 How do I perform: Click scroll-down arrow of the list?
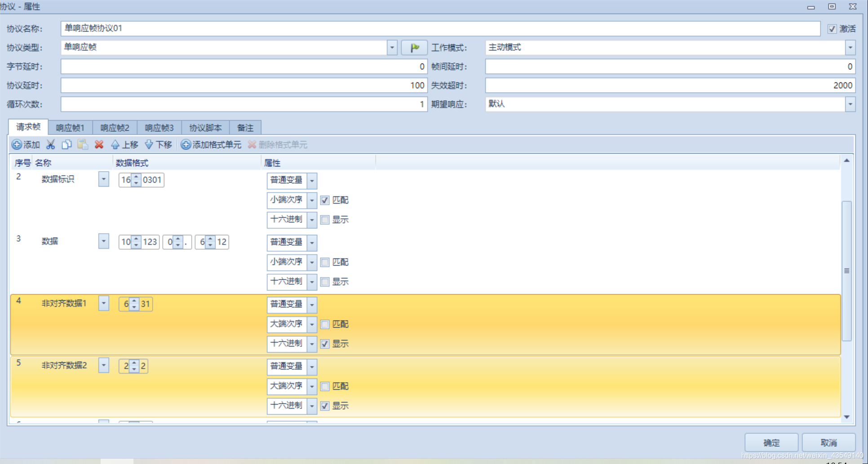click(846, 417)
